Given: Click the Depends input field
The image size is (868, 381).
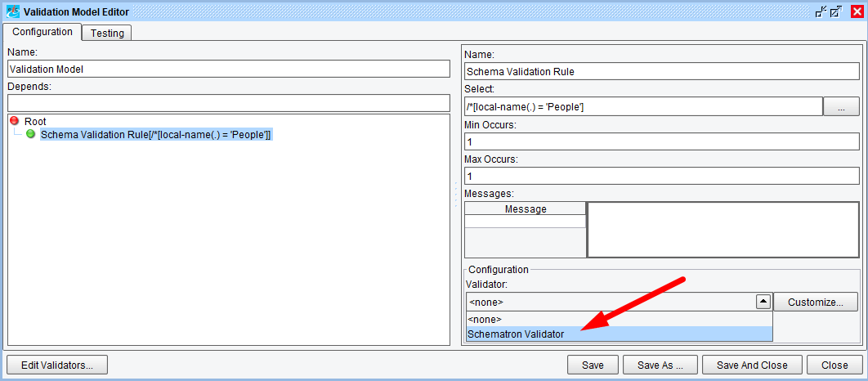Looking at the screenshot, I should point(229,103).
